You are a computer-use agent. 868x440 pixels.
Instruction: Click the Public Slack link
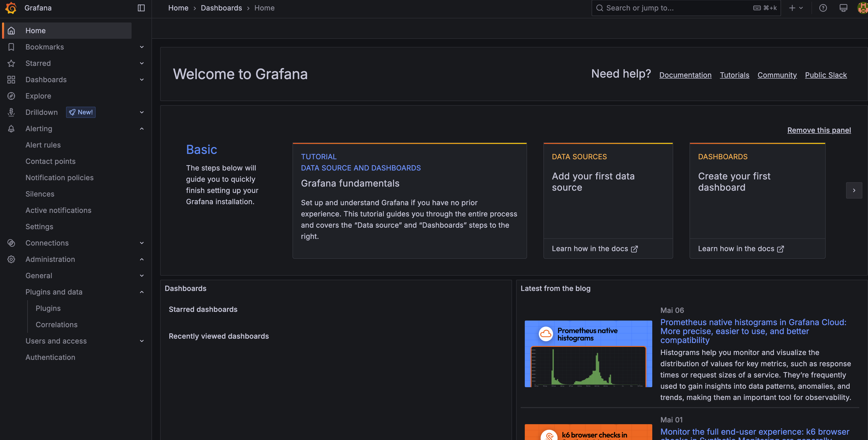point(826,75)
